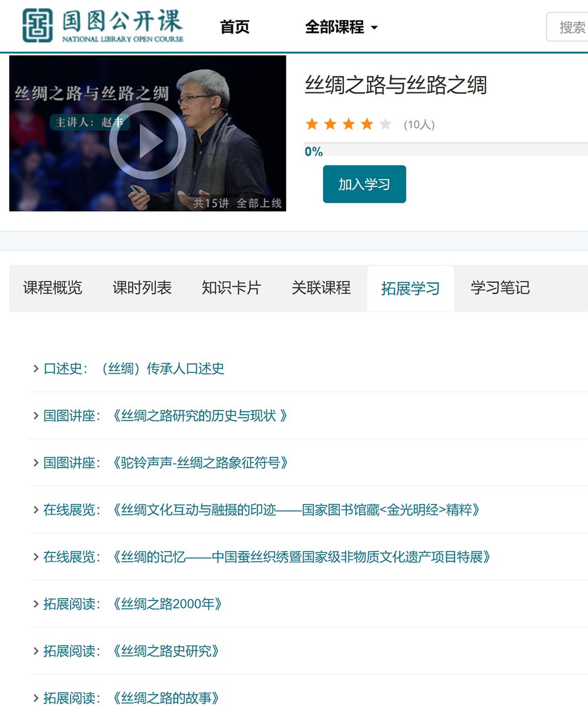Click the 国图公开课 library logo icon
Screen dimensions: 588x714
coord(36,25)
